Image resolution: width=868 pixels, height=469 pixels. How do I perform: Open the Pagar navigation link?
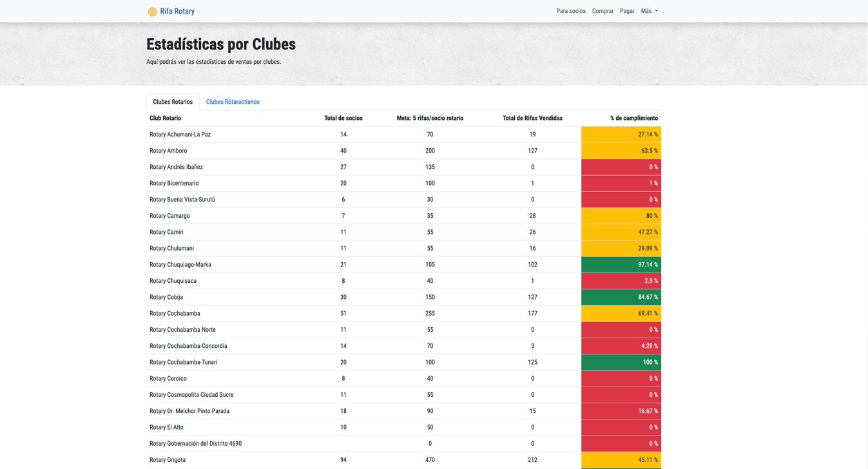coord(627,11)
